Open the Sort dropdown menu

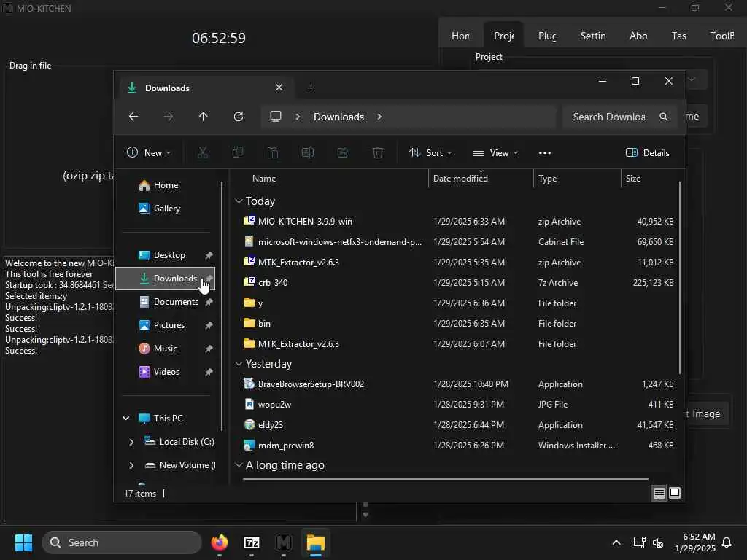[430, 153]
